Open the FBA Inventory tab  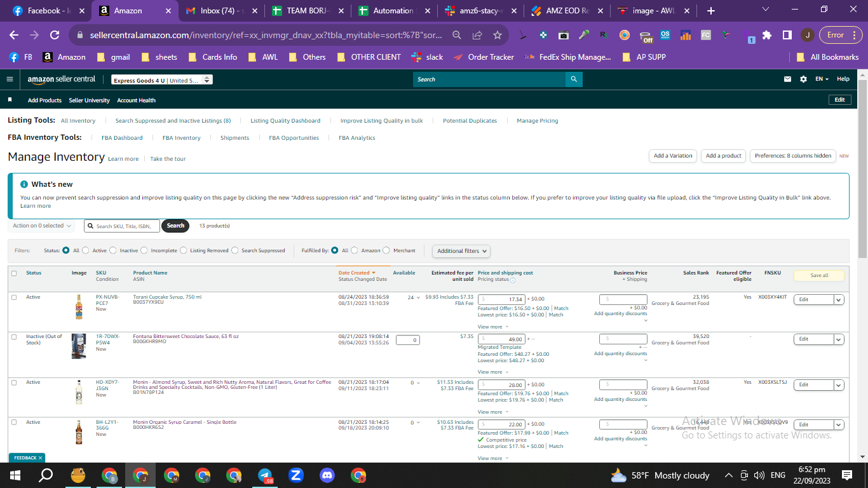click(182, 138)
